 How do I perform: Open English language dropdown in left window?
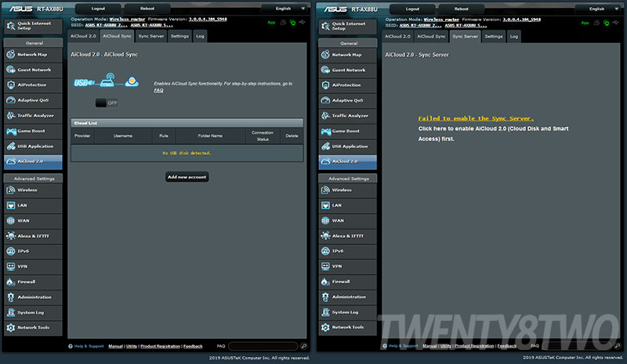point(285,9)
